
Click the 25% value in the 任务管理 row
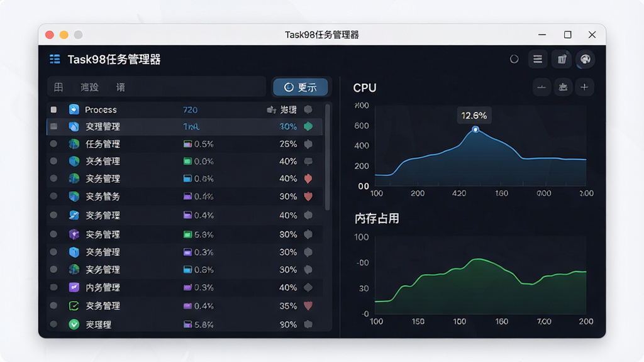tap(288, 144)
